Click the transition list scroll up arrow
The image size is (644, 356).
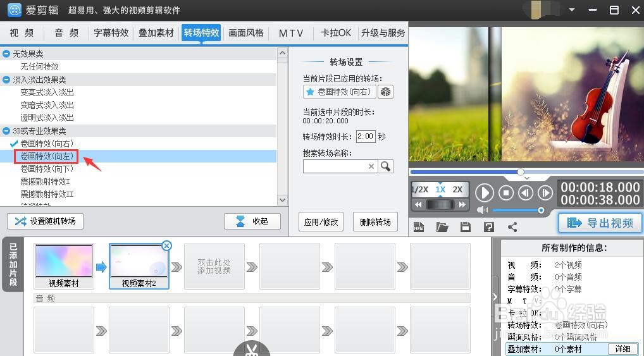tap(282, 53)
